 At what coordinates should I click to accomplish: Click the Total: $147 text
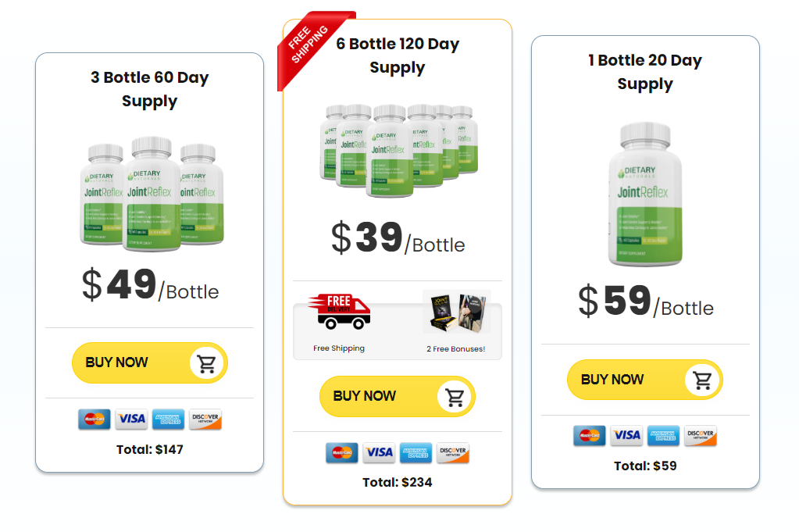tap(150, 449)
